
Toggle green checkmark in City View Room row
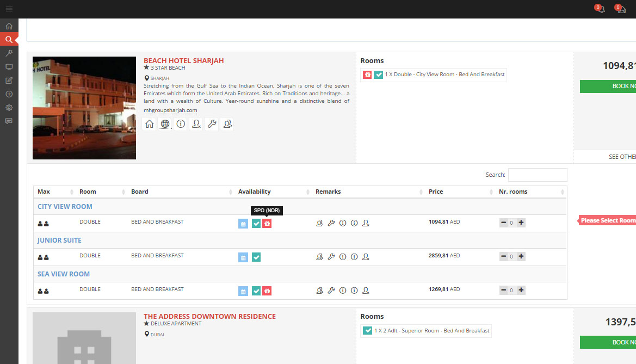click(256, 224)
